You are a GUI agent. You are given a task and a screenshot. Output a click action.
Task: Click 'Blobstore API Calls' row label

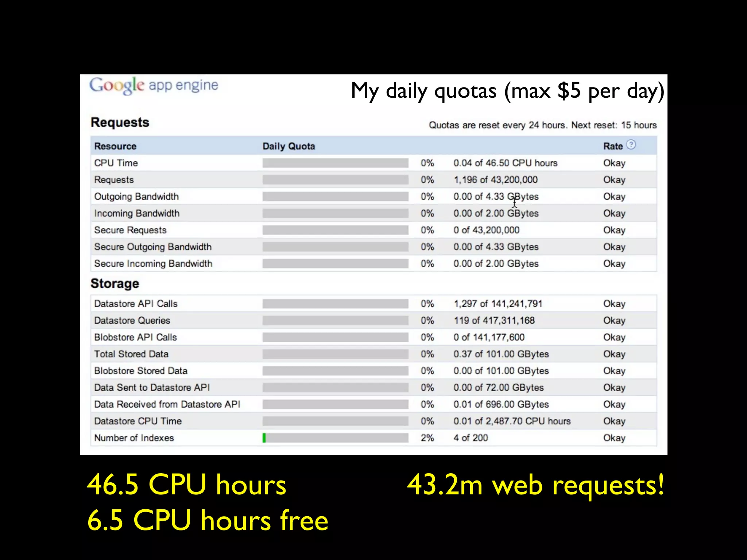point(135,337)
